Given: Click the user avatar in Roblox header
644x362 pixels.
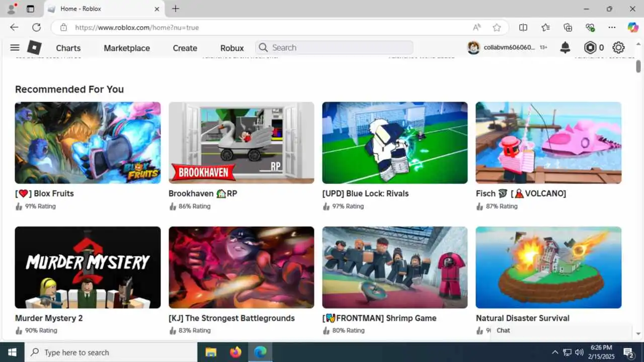Looking at the screenshot, I should [x=473, y=48].
